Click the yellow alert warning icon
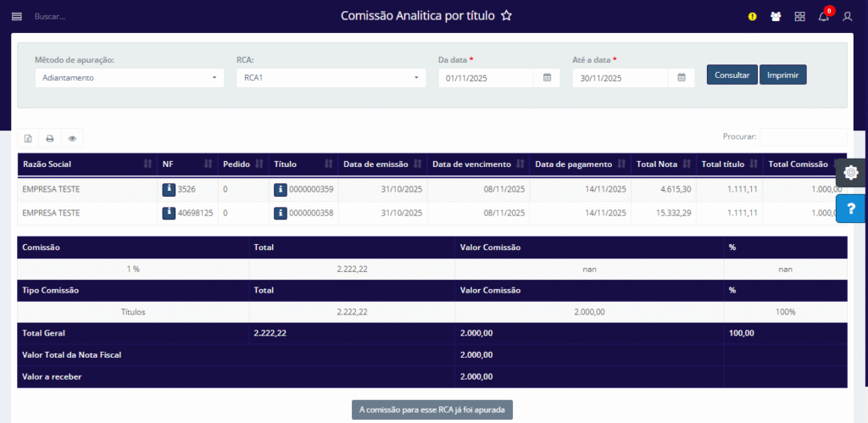 tap(752, 16)
